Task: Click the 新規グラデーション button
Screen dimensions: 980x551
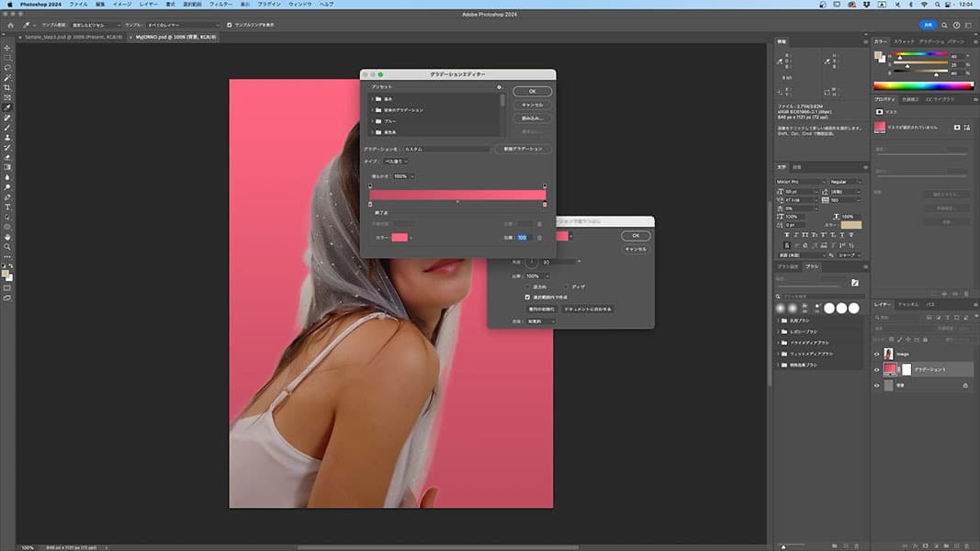Action: (x=523, y=148)
